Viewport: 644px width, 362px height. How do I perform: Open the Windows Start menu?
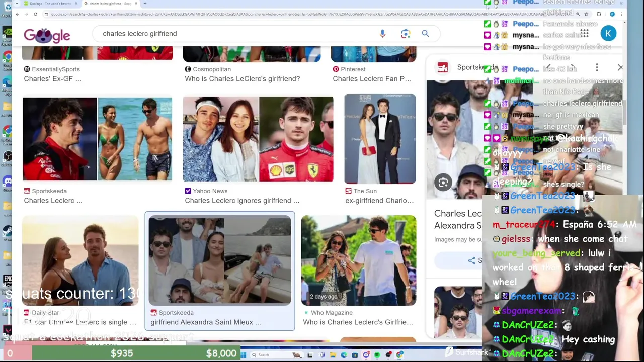pos(243,355)
